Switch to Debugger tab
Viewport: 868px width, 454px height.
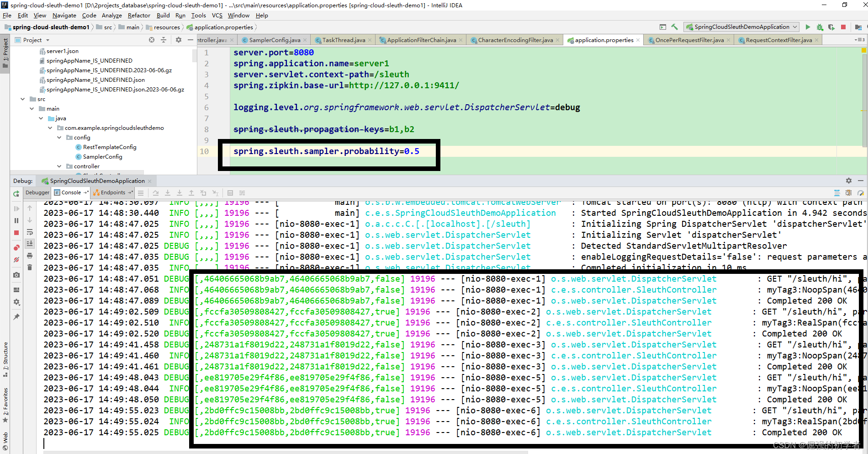(37, 192)
